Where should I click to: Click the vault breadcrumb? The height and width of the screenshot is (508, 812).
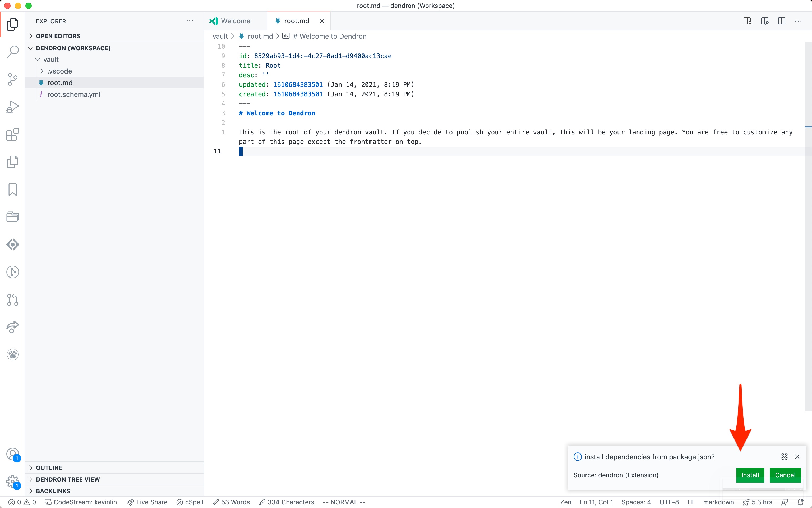click(x=220, y=36)
